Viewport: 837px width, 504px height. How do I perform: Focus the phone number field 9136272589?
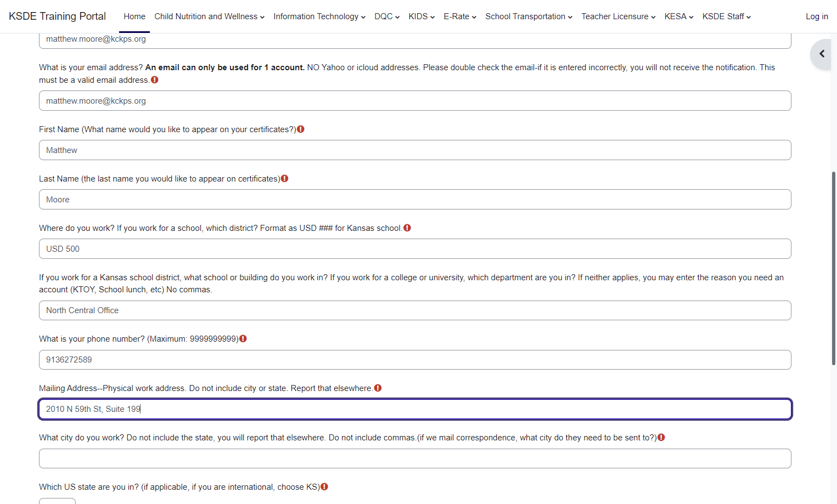[x=415, y=360]
